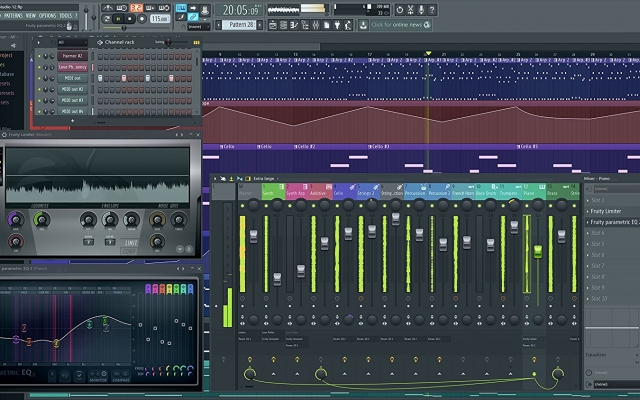Image resolution: width=640 pixels, height=400 pixels.
Task: Select the Trumpets mixer track
Action: click(510, 191)
